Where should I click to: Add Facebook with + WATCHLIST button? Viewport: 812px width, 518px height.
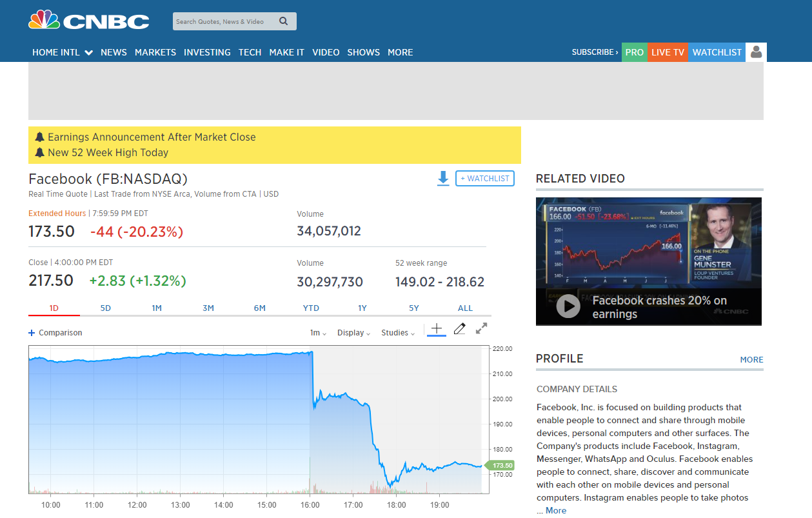[485, 179]
